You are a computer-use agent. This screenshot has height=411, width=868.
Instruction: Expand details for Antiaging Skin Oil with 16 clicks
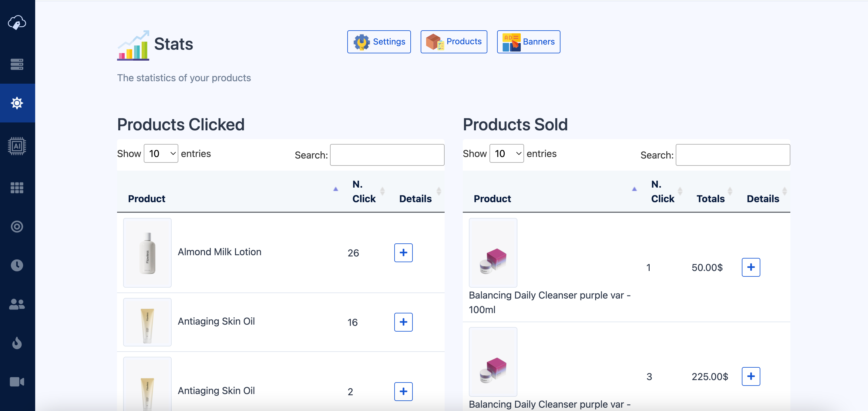(403, 322)
